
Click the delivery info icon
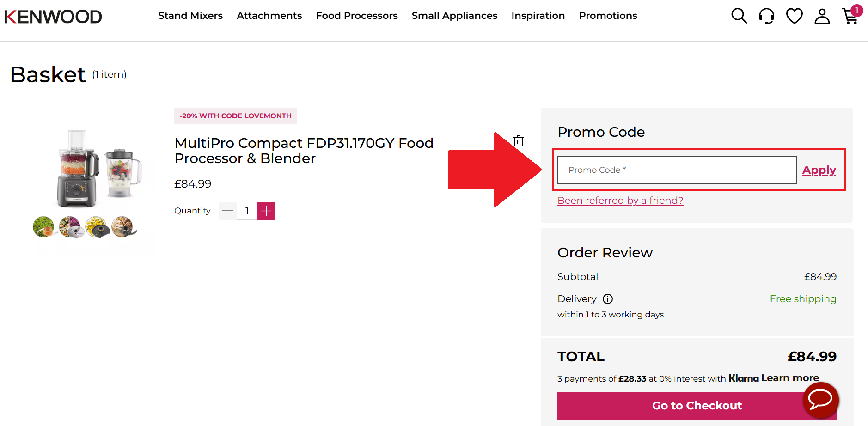coord(608,299)
